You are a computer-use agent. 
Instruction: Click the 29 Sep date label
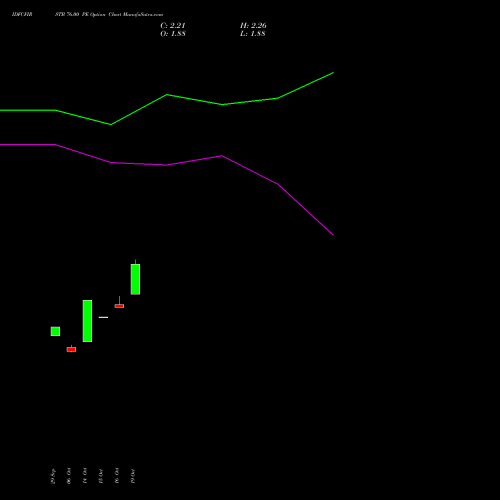[x=53, y=476]
